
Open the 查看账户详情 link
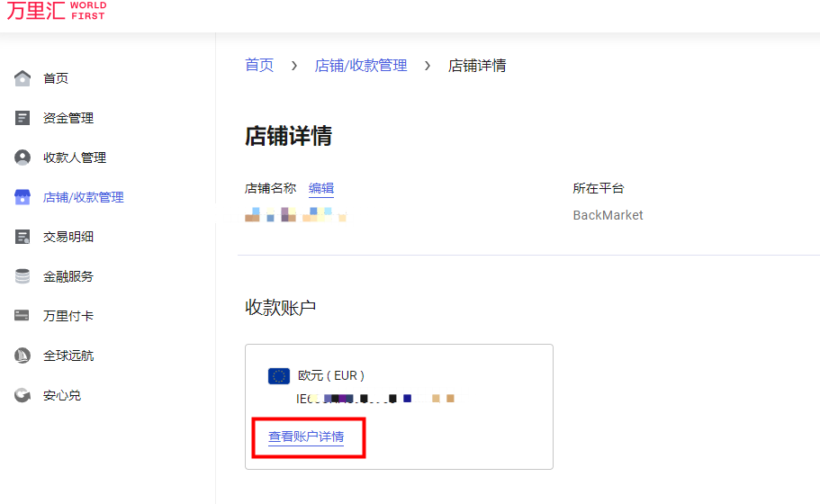coord(306,437)
